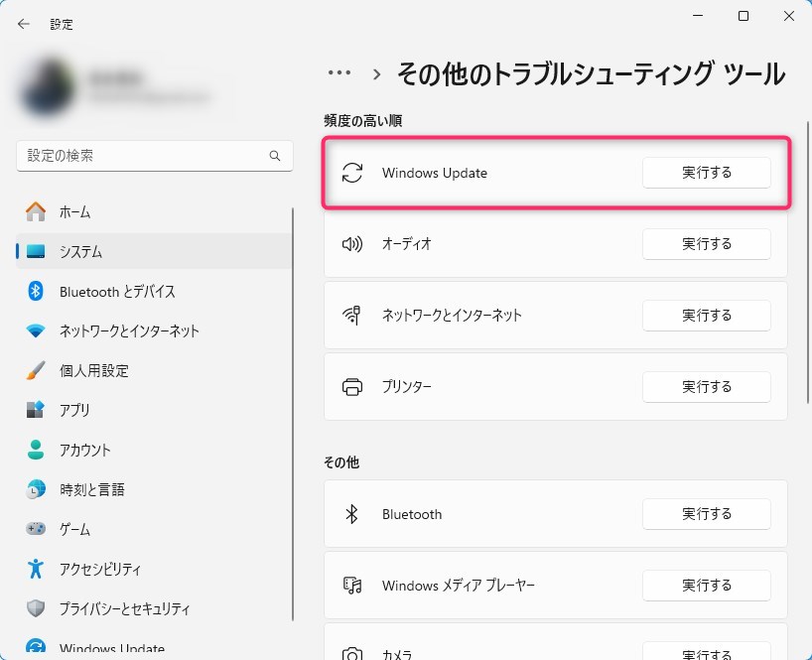Viewport: 812px width, 660px height.
Task: Click the Windows Update sync icon
Action: [351, 173]
